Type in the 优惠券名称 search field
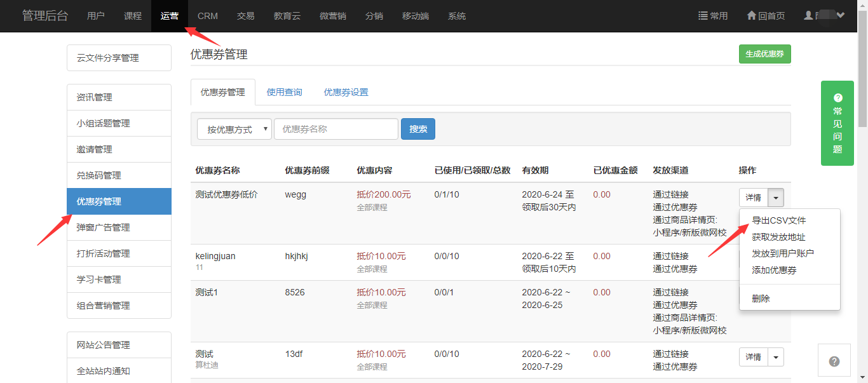Image resolution: width=868 pixels, height=383 pixels. click(336, 129)
